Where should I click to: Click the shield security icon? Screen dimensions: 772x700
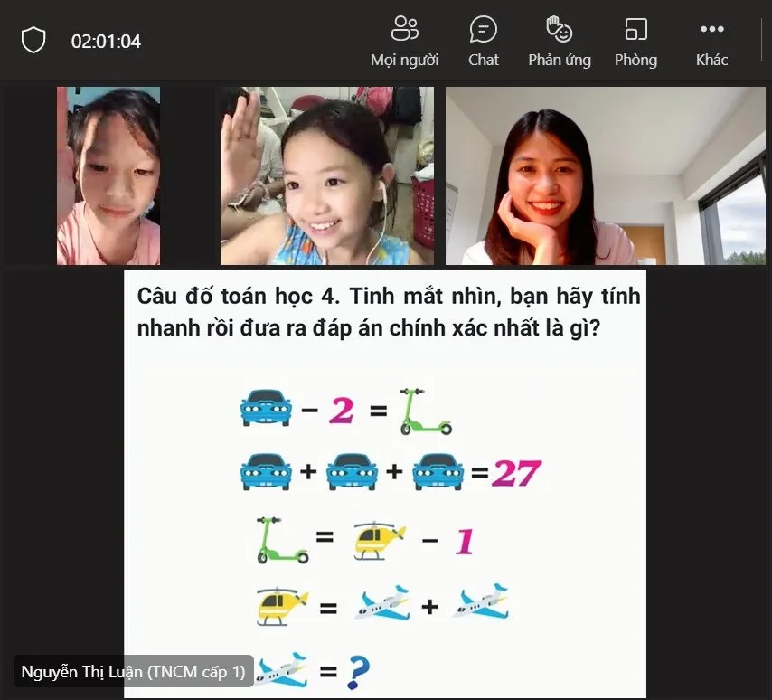(x=33, y=40)
